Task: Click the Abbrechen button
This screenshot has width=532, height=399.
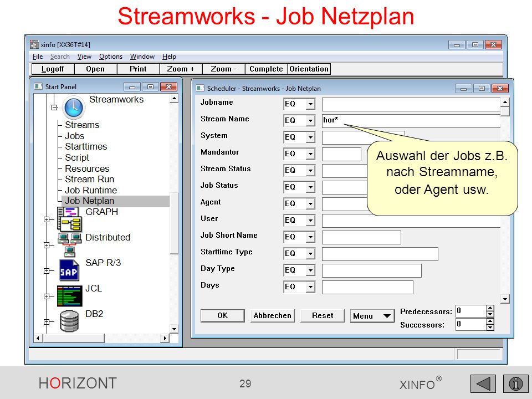Action: coord(273,315)
